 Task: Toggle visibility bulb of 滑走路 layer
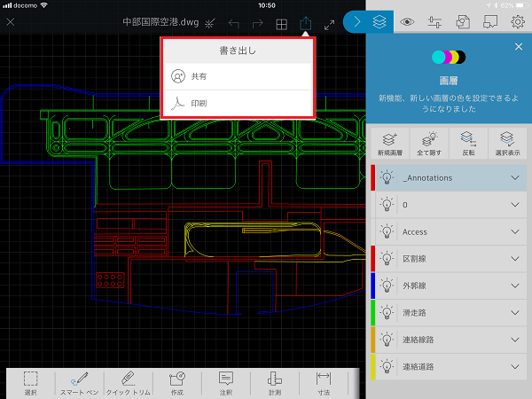click(387, 312)
